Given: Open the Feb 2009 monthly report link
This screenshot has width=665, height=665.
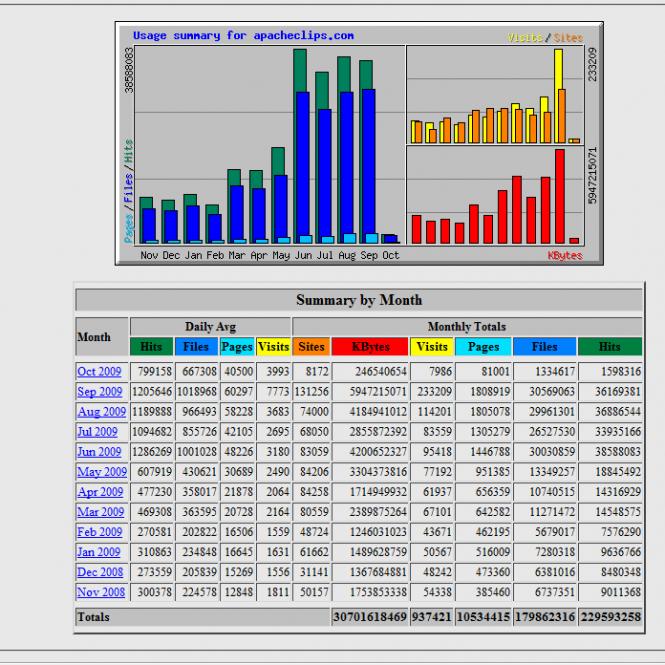Looking at the screenshot, I should (x=99, y=532).
